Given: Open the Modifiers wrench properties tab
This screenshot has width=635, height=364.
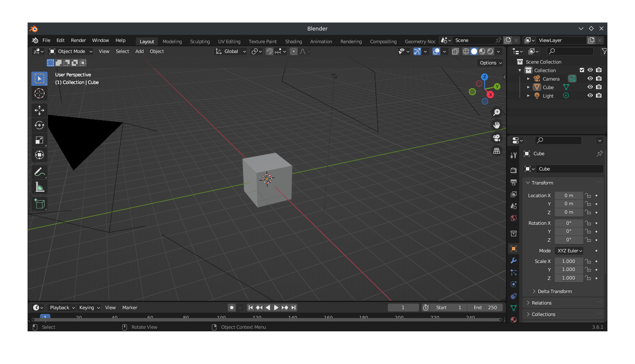Looking at the screenshot, I should click(514, 260).
